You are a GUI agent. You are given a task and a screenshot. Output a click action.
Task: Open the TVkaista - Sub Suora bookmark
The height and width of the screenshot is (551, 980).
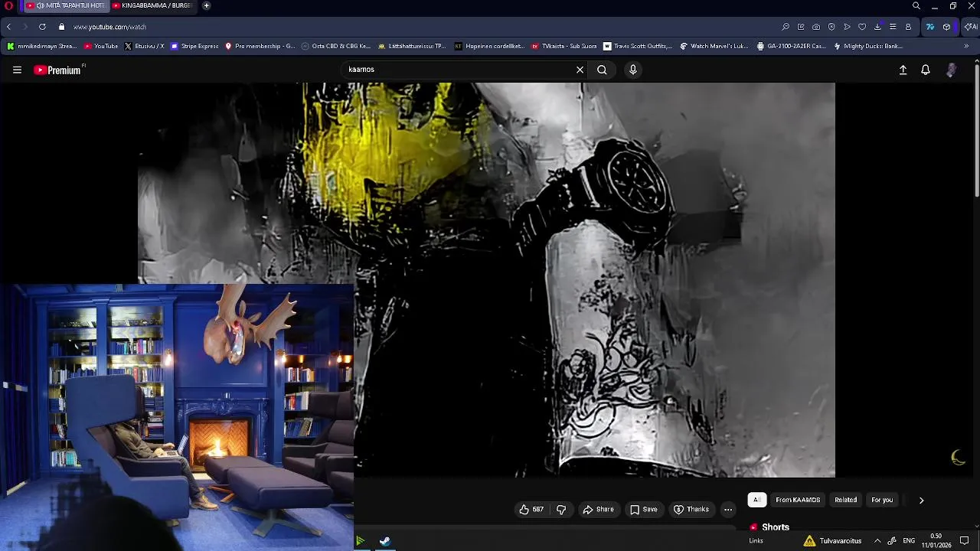564,46
